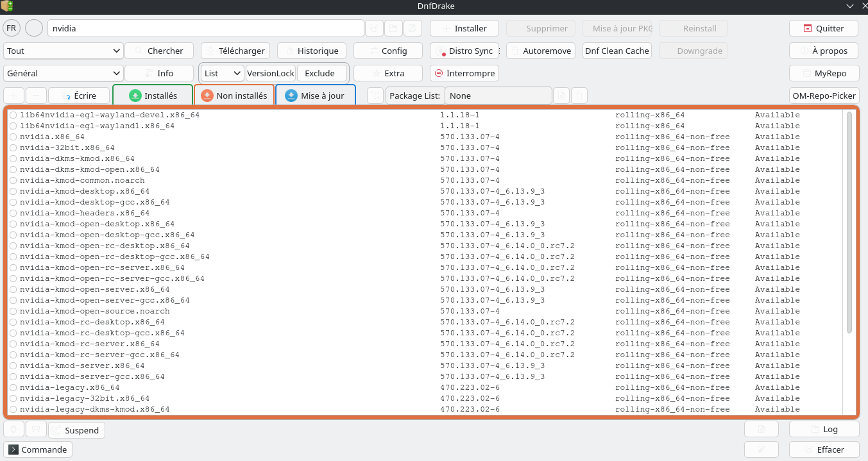Click the trash icon after the Package List dropdown
This screenshot has width=868, height=461.
(579, 96)
